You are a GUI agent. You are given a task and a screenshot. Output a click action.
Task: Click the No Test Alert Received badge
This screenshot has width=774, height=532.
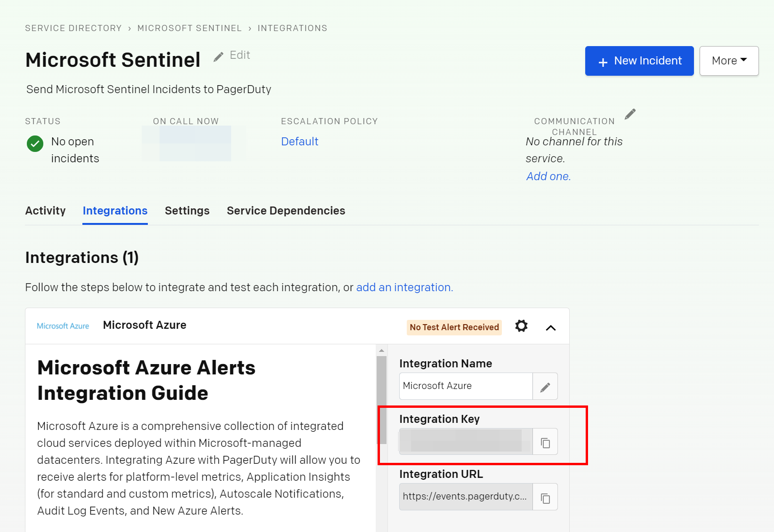click(x=454, y=327)
